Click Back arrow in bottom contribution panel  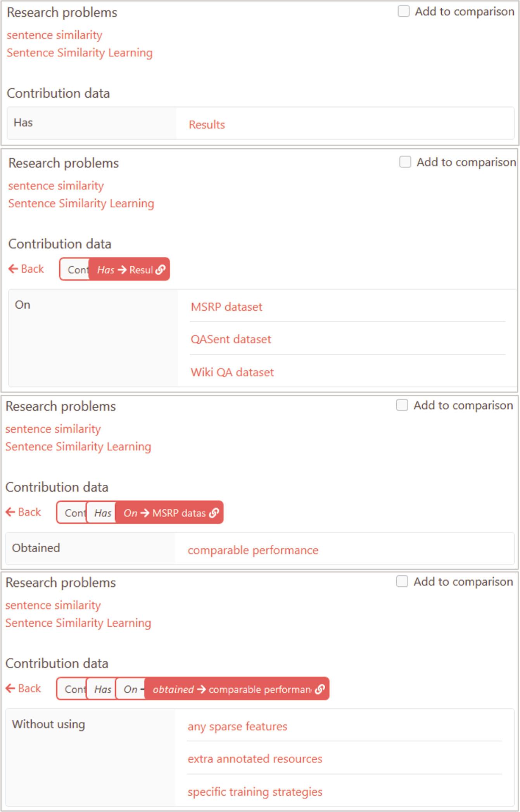(23, 688)
